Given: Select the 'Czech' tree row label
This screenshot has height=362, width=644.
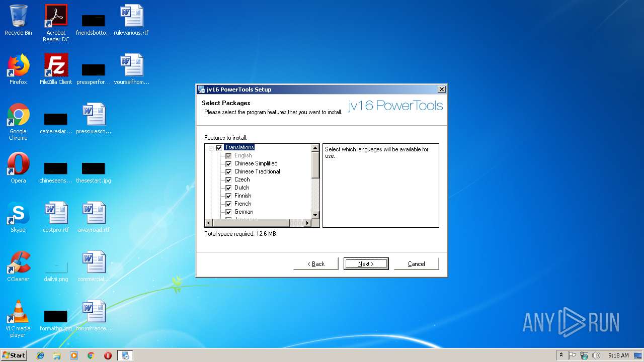Looking at the screenshot, I should (242, 179).
